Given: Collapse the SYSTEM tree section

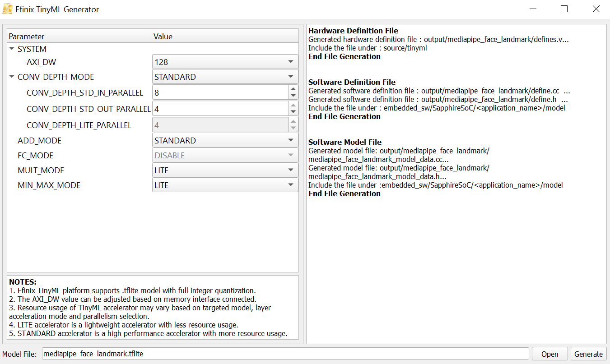Looking at the screenshot, I should pos(12,49).
